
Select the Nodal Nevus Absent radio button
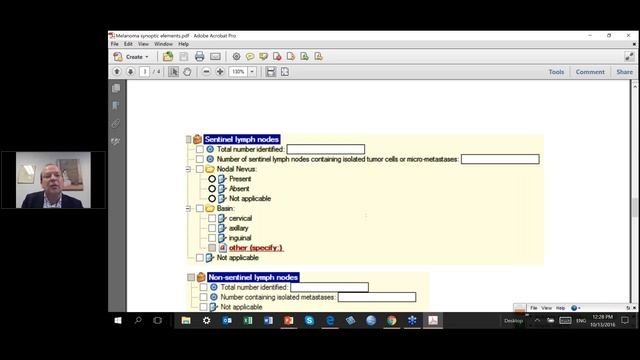212,189
